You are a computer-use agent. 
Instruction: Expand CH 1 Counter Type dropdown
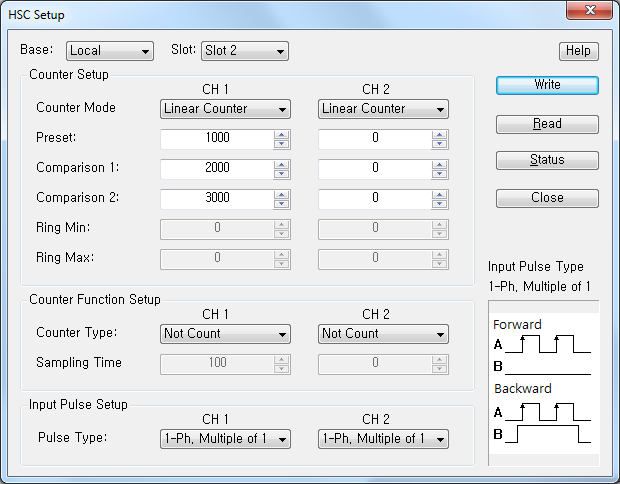225,334
